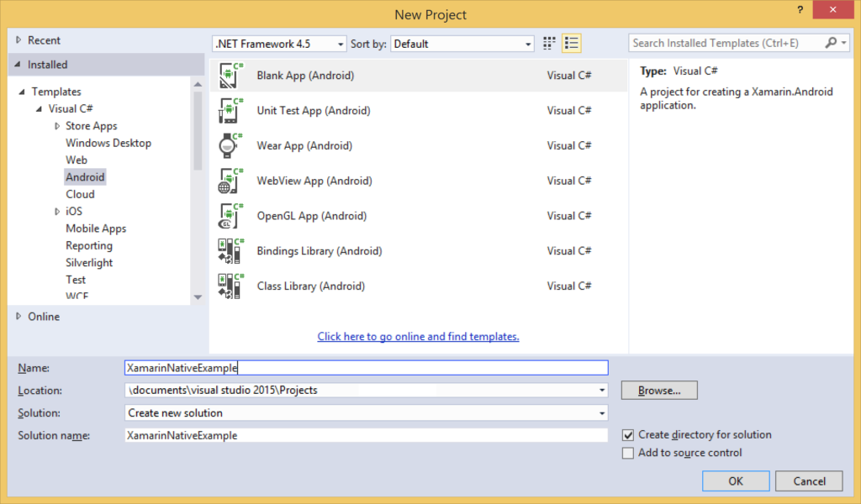The width and height of the screenshot is (861, 504).
Task: Click the Browse button for location
Action: (x=658, y=390)
